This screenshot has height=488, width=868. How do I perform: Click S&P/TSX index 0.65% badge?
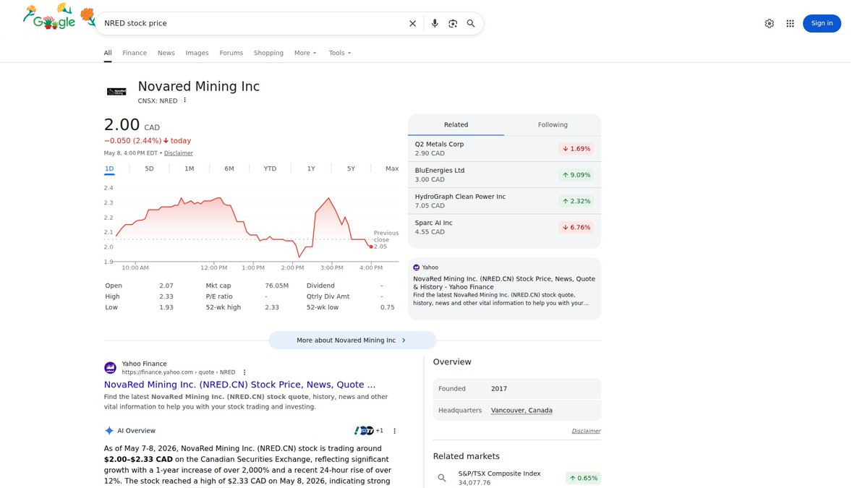[x=583, y=478]
